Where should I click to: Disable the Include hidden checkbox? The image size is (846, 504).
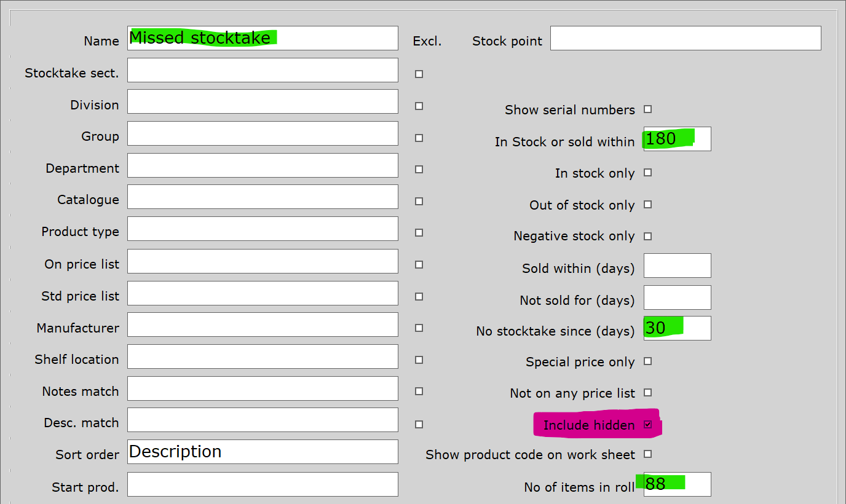pyautogui.click(x=647, y=425)
